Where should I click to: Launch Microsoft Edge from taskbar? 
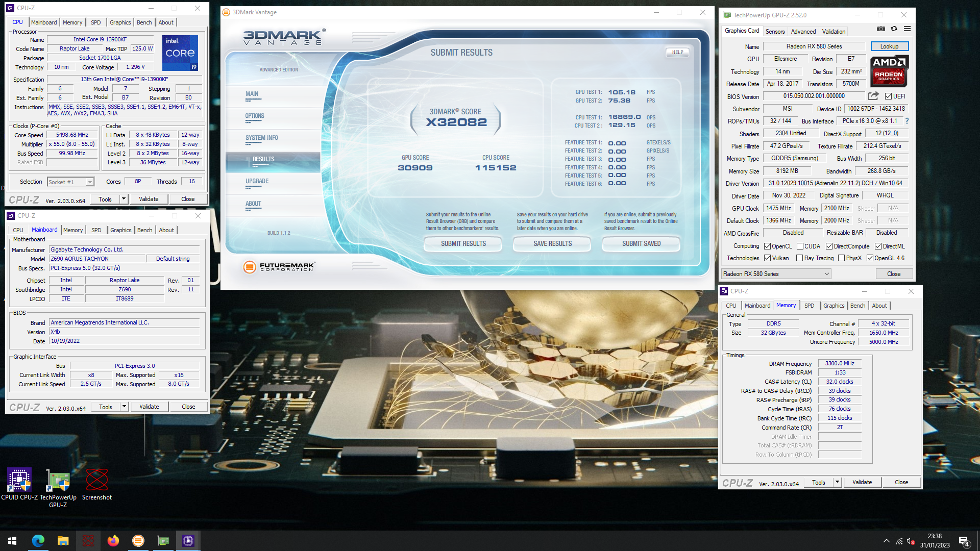38,541
